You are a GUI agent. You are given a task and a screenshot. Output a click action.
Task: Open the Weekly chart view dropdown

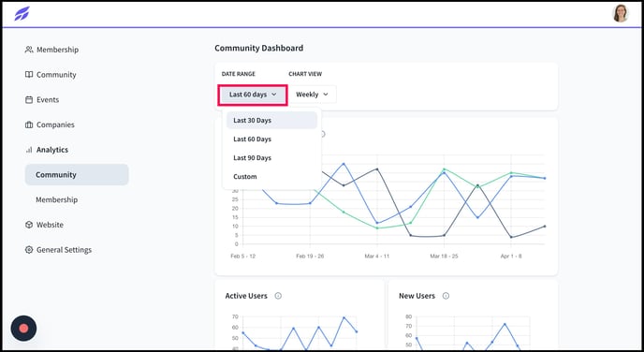click(x=312, y=95)
